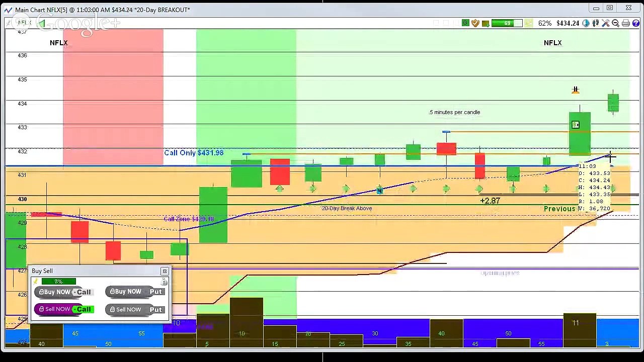The image size is (644, 362).
Task: Click the NFLX symbol field in toolbar
Action: [25, 23]
